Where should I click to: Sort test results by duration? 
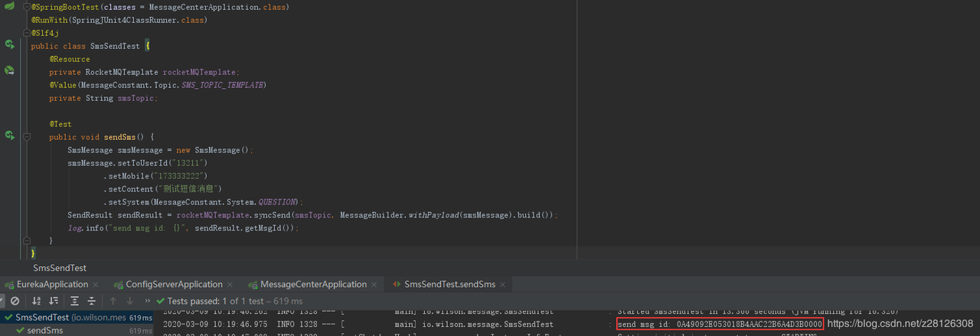[x=54, y=301]
